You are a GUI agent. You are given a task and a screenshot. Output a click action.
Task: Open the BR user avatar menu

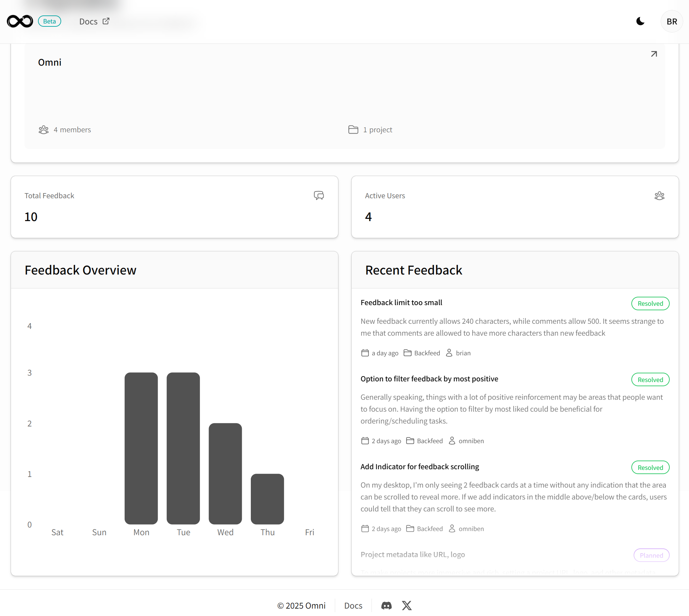(x=672, y=21)
